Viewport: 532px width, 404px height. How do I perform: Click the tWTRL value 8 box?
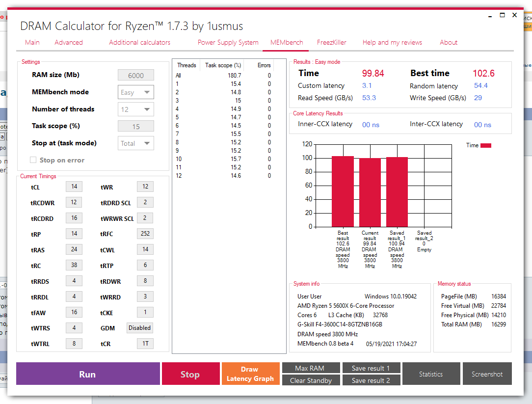pos(74,344)
